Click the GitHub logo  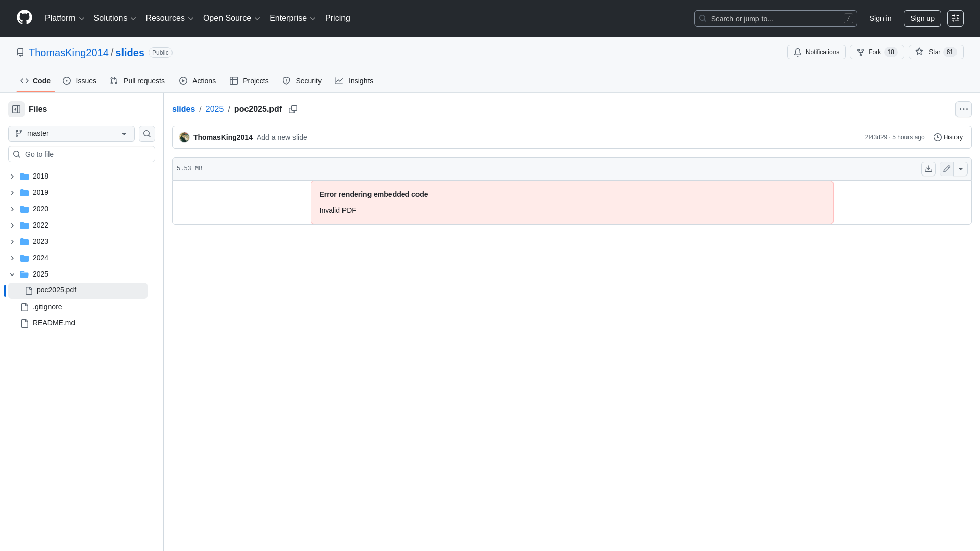tap(23, 18)
